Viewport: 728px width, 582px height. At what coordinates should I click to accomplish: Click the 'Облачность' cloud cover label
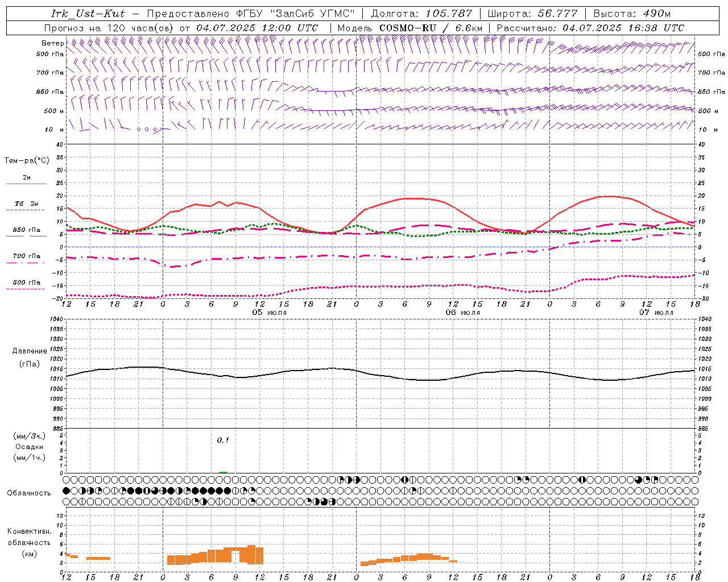tap(29, 493)
